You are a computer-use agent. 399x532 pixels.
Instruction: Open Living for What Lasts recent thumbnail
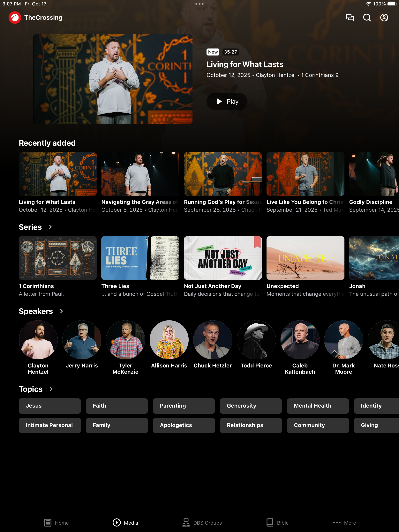pyautogui.click(x=58, y=174)
